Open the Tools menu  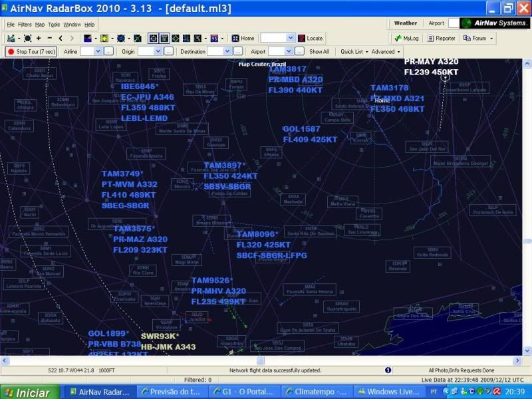coord(54,25)
